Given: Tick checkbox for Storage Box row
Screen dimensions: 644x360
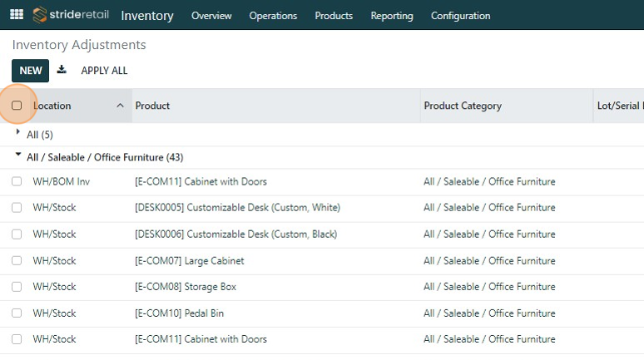Looking at the screenshot, I should [17, 287].
